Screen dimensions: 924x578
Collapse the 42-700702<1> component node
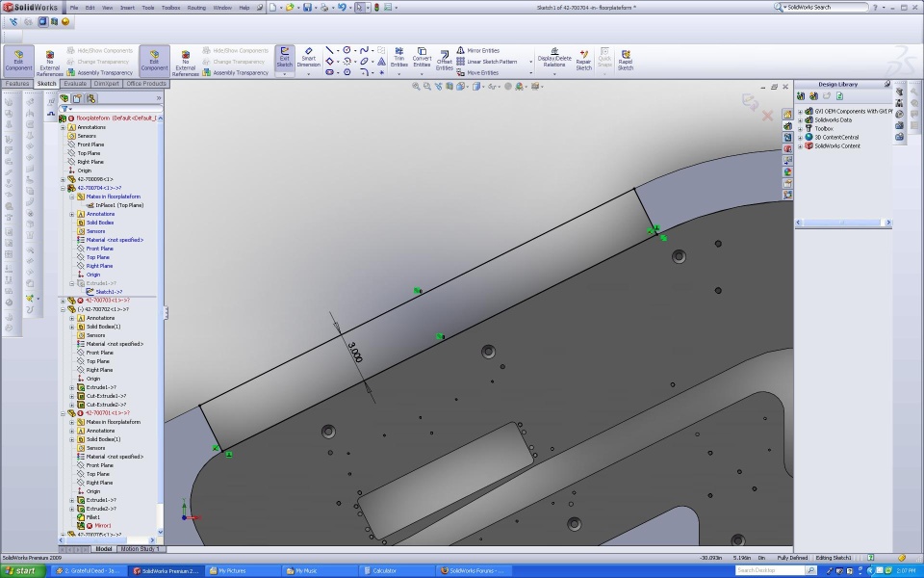pos(64,309)
